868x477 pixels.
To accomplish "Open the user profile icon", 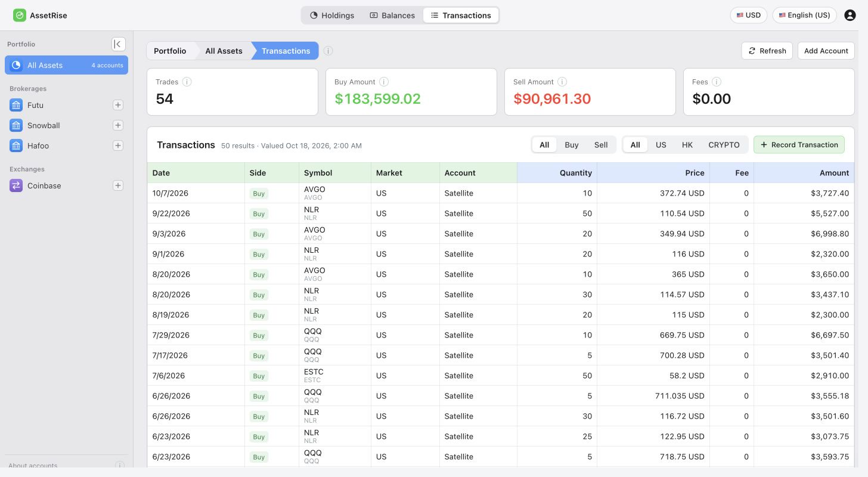I will [850, 16].
